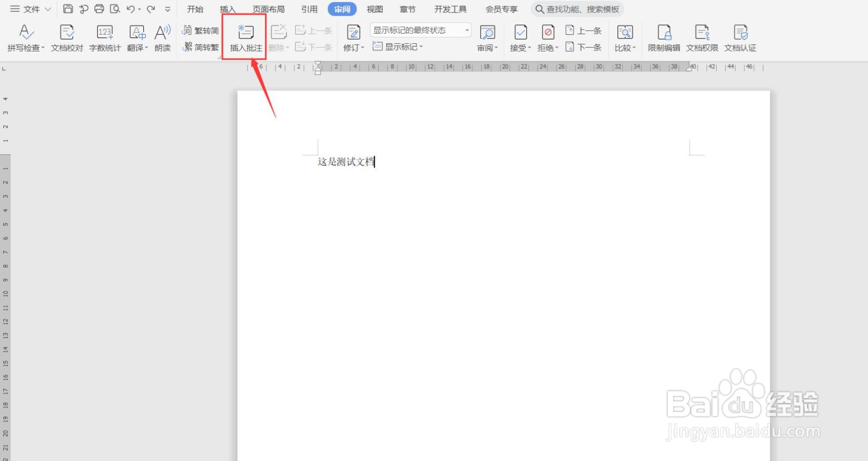Click 插入批注 to insert a comment

point(246,38)
